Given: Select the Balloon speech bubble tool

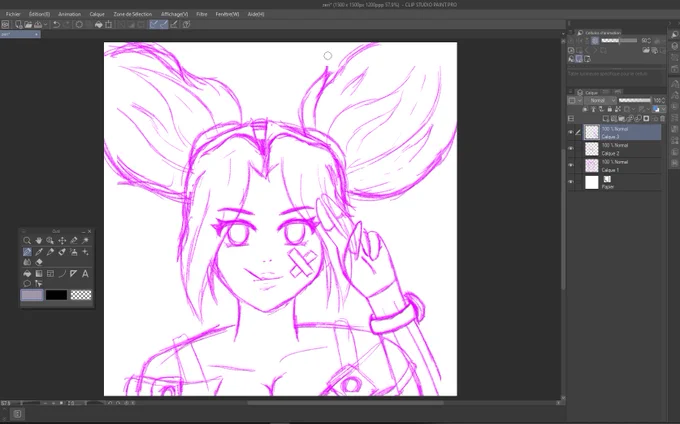Looking at the screenshot, I should click(27, 284).
